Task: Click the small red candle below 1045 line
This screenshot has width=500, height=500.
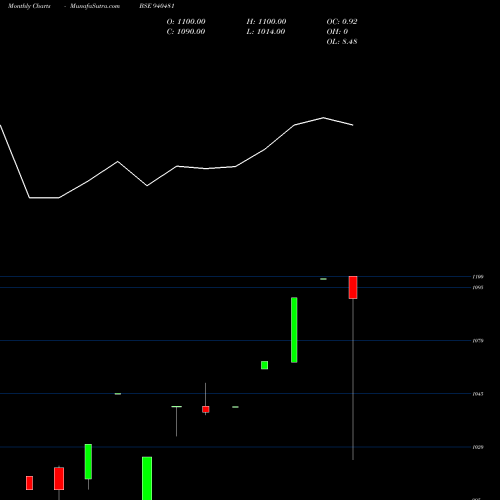Action: tap(206, 409)
